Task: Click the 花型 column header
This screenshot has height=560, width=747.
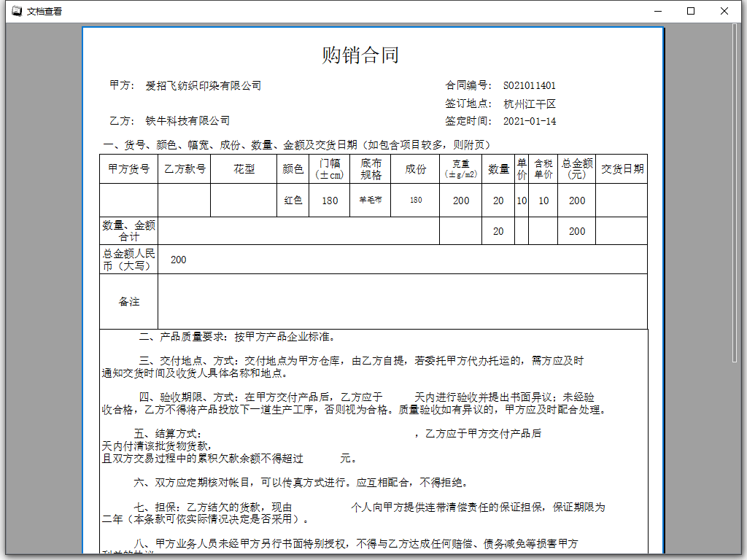Action: click(x=244, y=169)
